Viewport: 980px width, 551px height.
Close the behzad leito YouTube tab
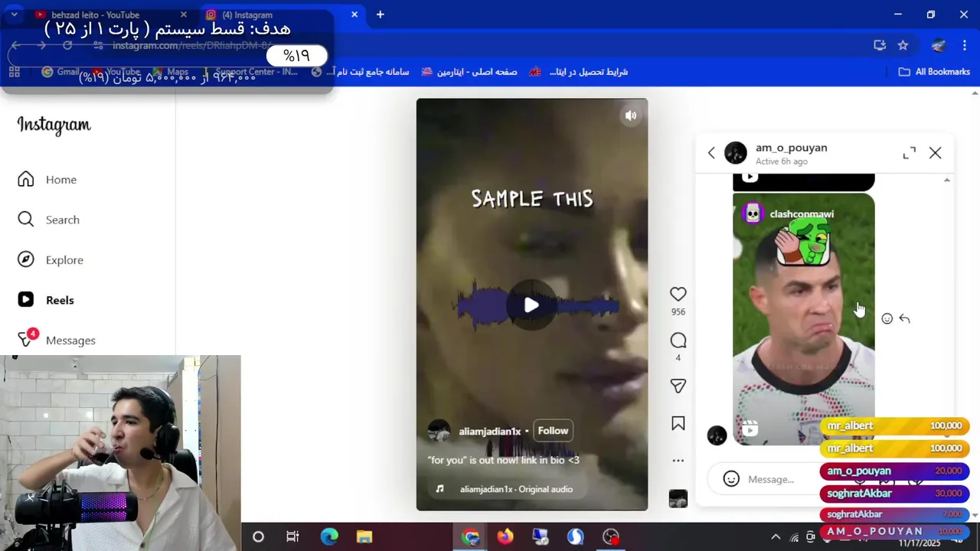[x=184, y=15]
